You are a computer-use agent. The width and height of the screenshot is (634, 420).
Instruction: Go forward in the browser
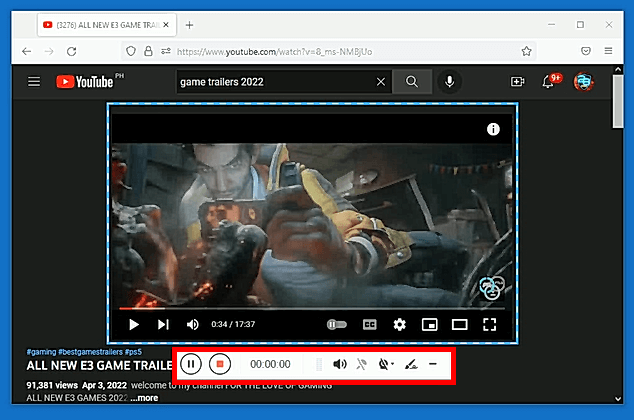(x=49, y=51)
